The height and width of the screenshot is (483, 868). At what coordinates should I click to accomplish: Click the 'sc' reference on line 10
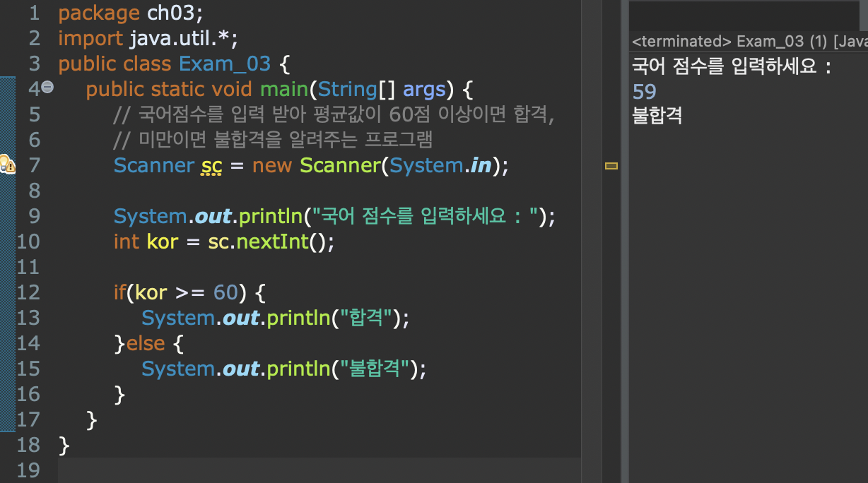[218, 241]
